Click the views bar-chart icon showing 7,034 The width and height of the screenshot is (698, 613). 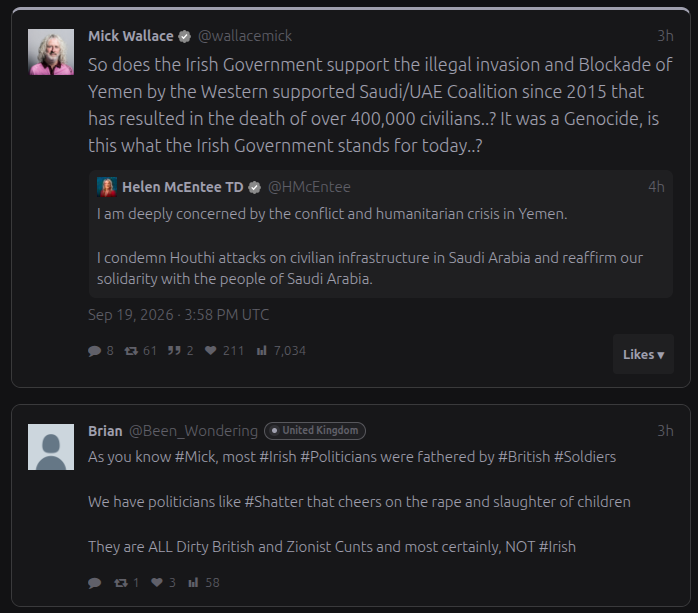[262, 351]
